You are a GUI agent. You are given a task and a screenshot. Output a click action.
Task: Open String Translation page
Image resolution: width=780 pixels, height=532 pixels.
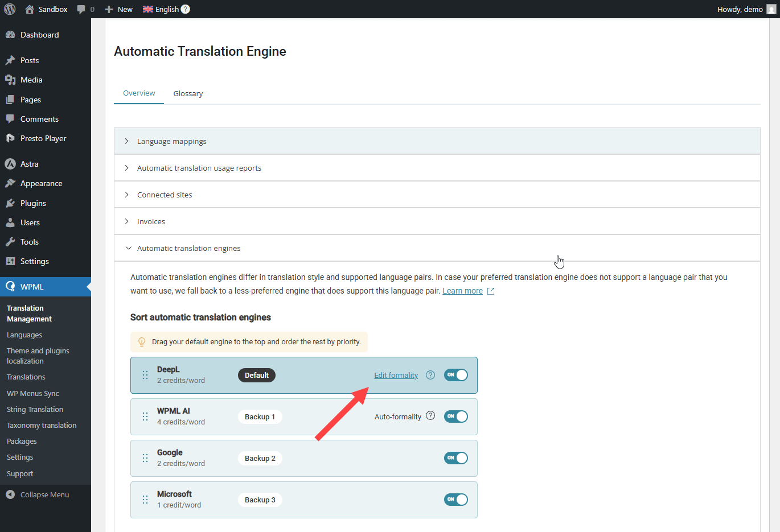point(35,409)
